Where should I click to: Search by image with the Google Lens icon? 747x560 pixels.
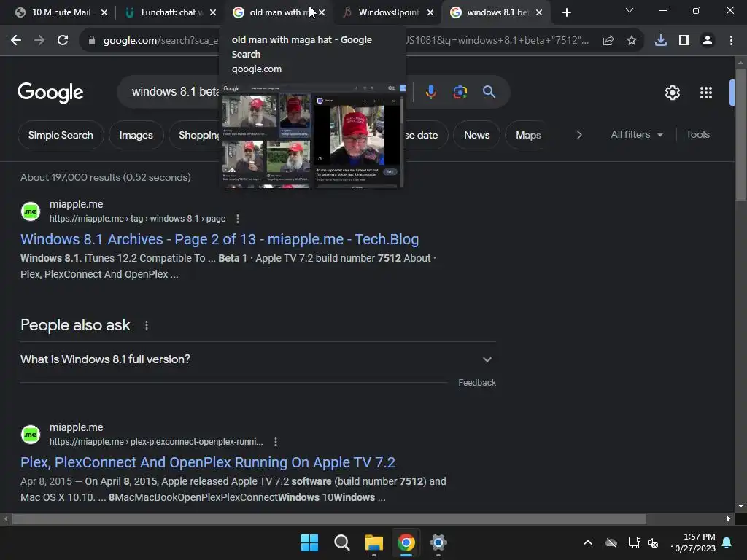[x=460, y=91]
